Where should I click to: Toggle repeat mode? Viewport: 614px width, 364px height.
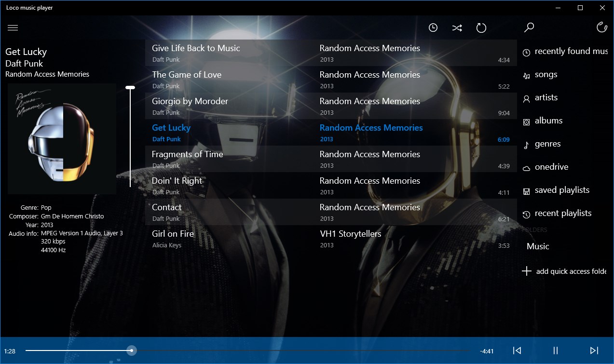481,28
